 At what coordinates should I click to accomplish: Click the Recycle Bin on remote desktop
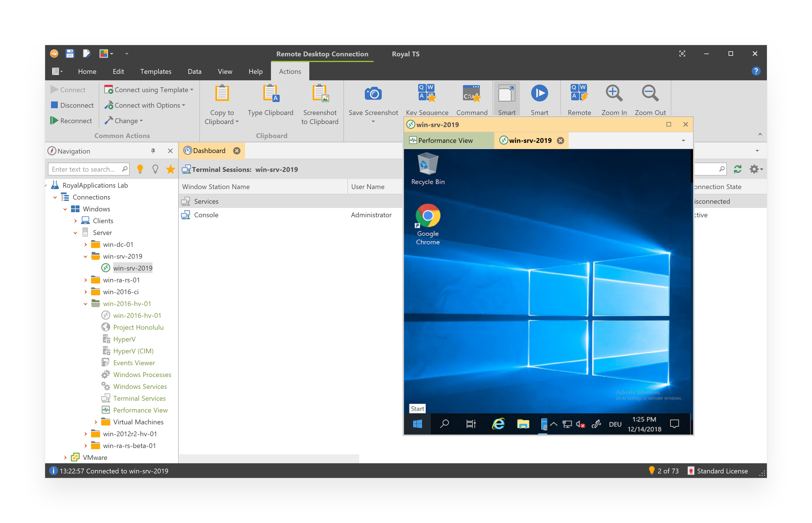pos(428,169)
